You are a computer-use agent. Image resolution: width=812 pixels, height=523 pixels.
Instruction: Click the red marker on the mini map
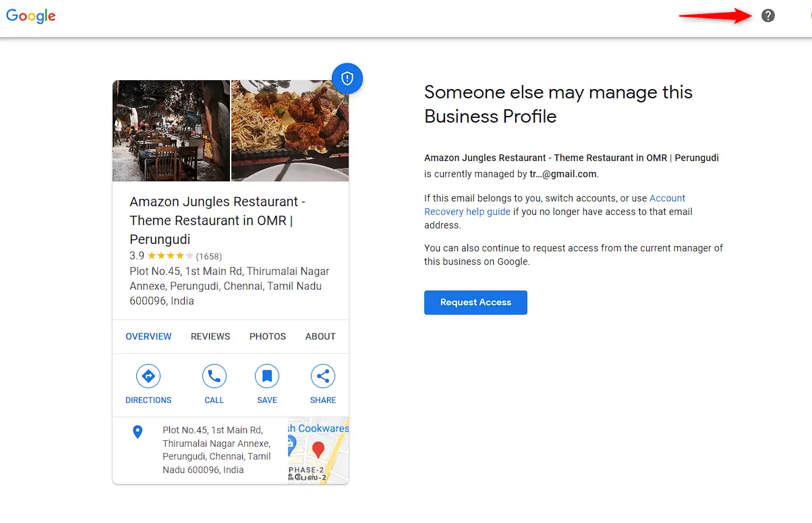pos(318,446)
